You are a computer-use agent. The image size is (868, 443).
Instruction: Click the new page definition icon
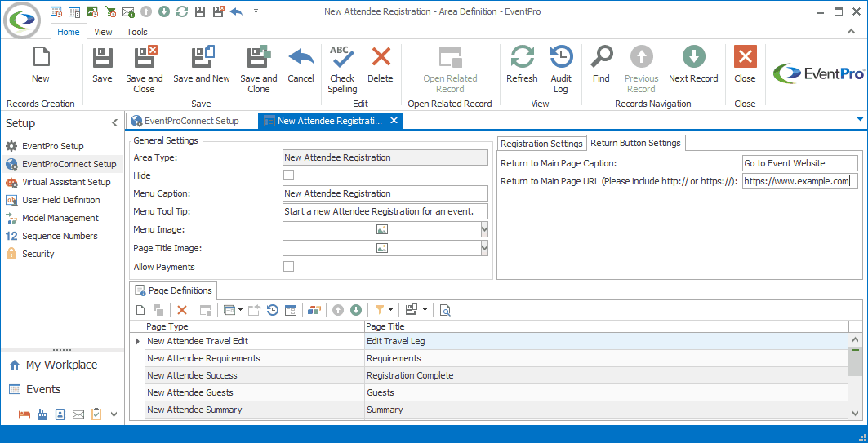(140, 310)
